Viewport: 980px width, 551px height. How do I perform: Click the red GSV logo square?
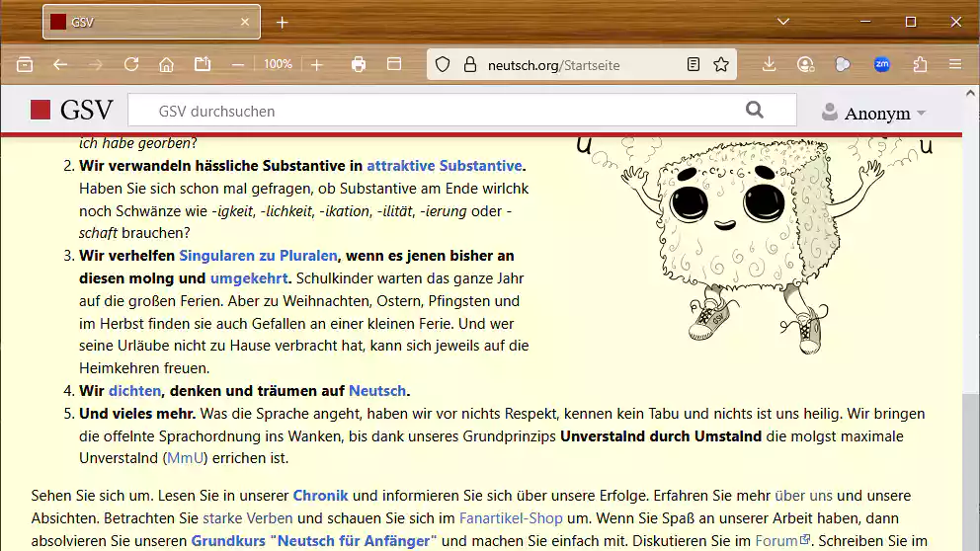[41, 111]
